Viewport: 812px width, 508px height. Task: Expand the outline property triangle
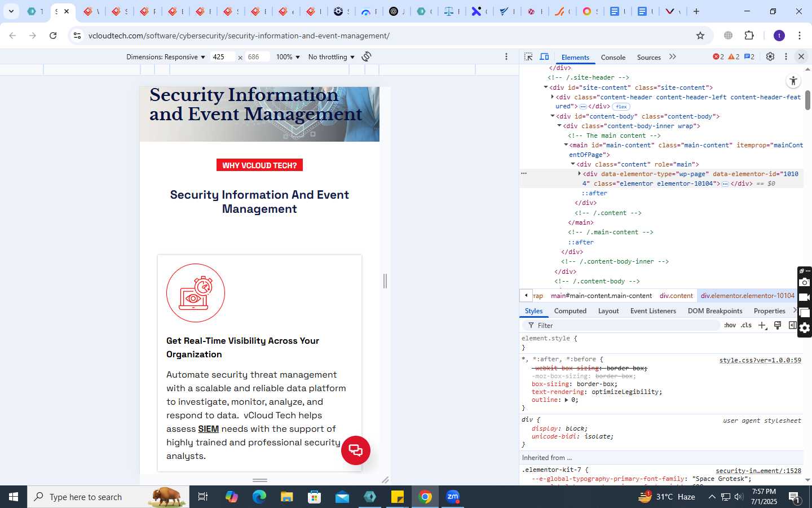[566, 400]
